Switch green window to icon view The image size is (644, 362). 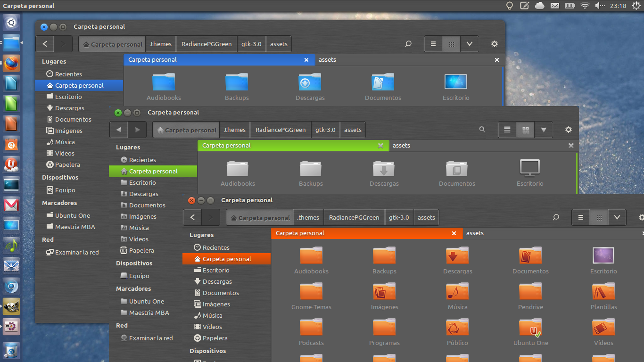tap(525, 130)
